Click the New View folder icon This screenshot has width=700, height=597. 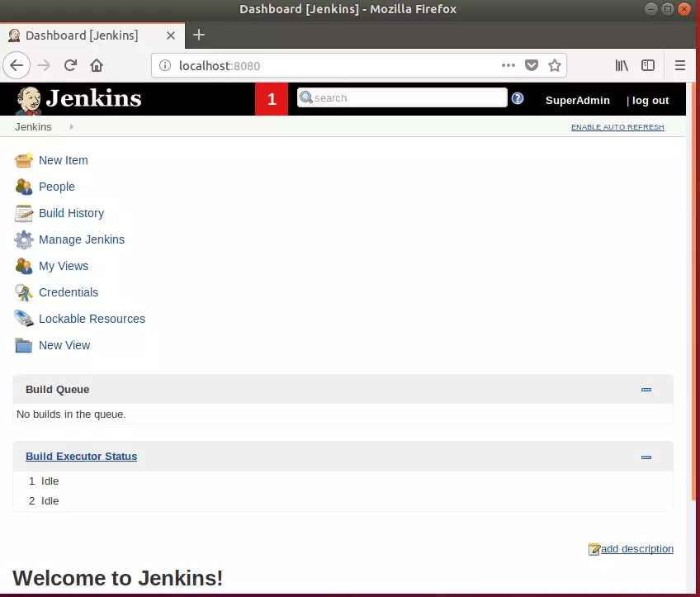[24, 345]
